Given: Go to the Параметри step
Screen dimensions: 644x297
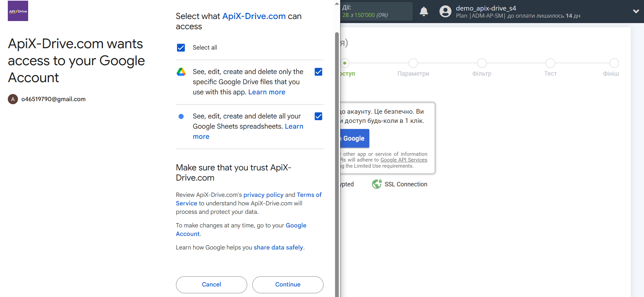Looking at the screenshot, I should tap(413, 68).
